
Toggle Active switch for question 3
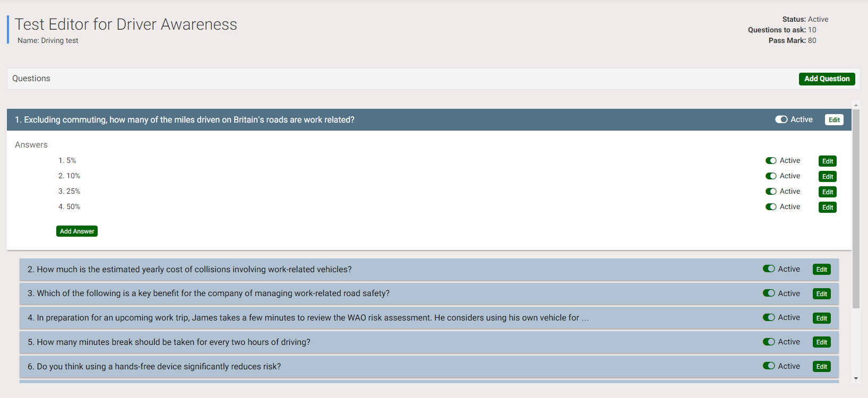[769, 293]
